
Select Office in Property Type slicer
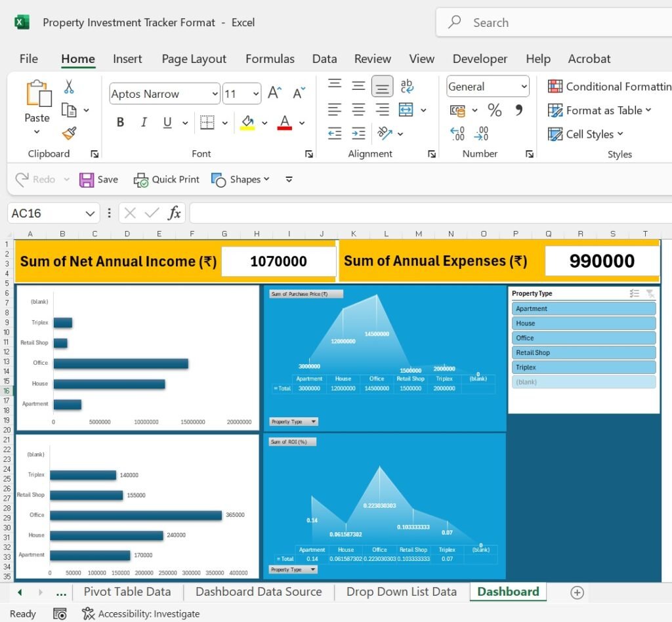click(583, 338)
